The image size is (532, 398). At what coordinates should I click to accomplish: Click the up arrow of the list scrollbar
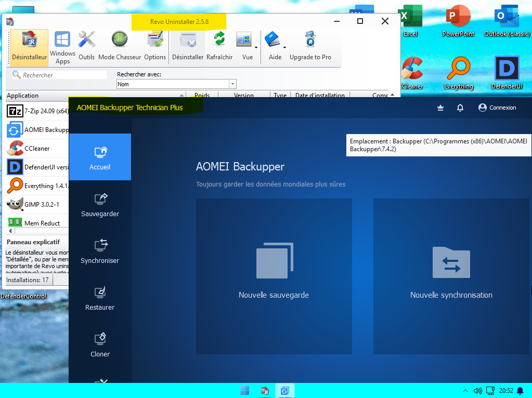click(392, 95)
